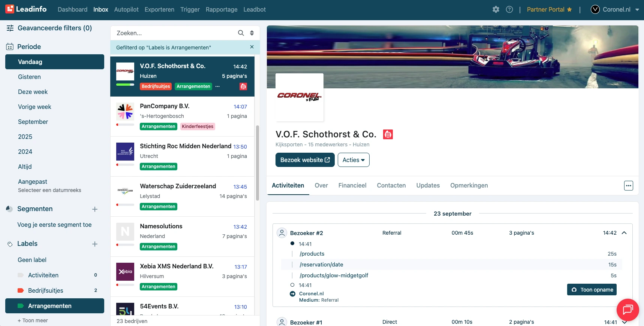Open sort order arrows in search bar
This screenshot has height=326, width=644.
click(x=252, y=33)
